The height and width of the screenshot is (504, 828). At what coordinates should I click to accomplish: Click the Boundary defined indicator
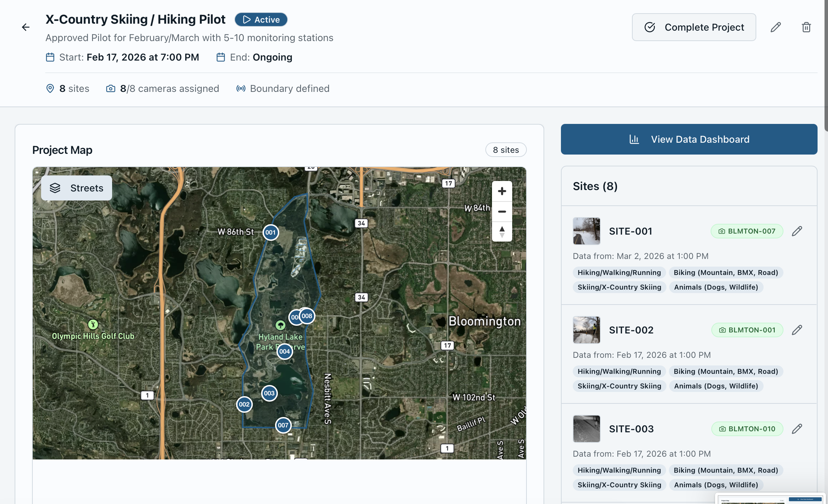tap(283, 88)
